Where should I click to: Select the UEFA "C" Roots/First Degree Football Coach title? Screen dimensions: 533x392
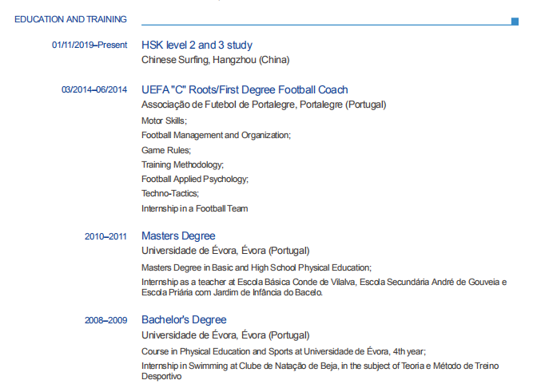245,90
